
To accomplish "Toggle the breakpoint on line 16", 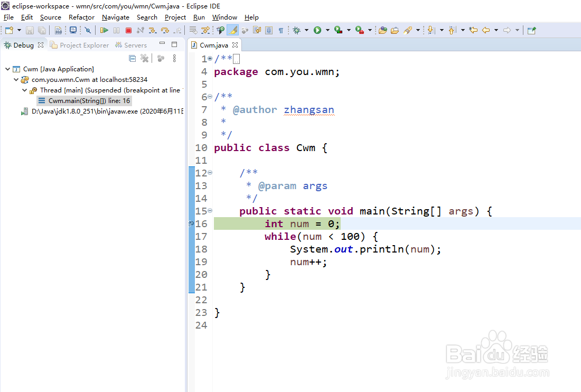I will point(191,223).
